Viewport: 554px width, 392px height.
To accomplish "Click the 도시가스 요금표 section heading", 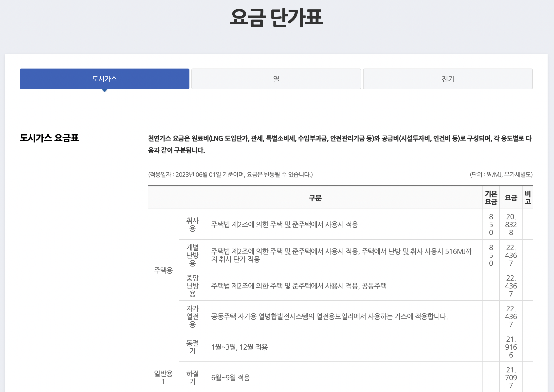I will coord(49,138).
